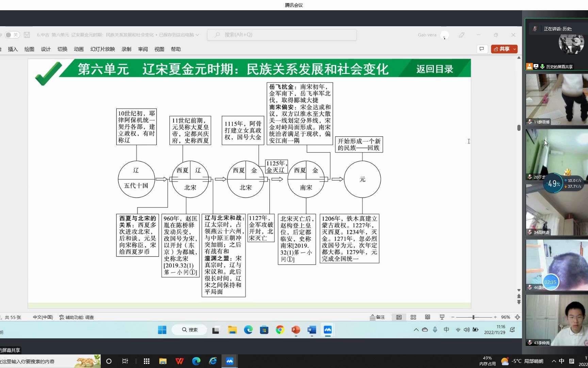Viewport: 588px width, 368px height.
Task: Open the local taskbar weather -5°C widget
Action: pyautogui.click(x=522, y=361)
